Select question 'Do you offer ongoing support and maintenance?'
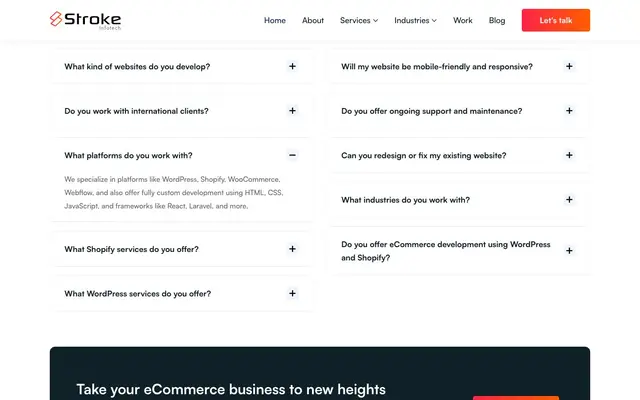This screenshot has height=400, width=640. click(431, 111)
